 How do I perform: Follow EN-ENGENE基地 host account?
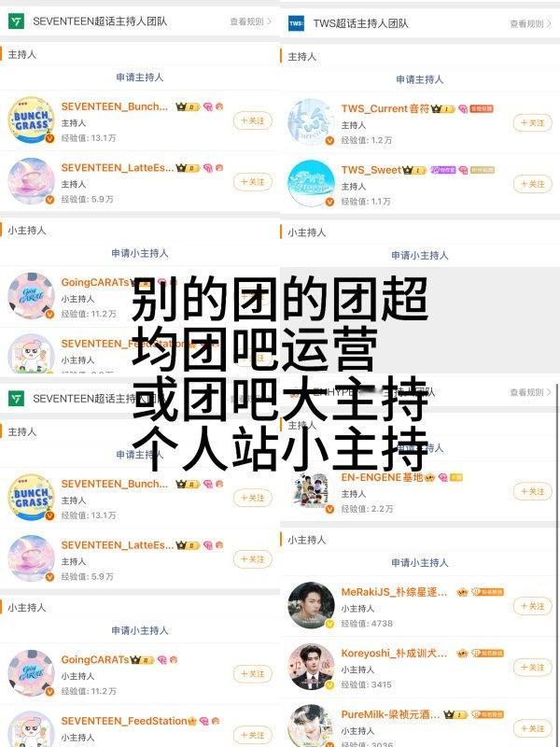pos(532,491)
